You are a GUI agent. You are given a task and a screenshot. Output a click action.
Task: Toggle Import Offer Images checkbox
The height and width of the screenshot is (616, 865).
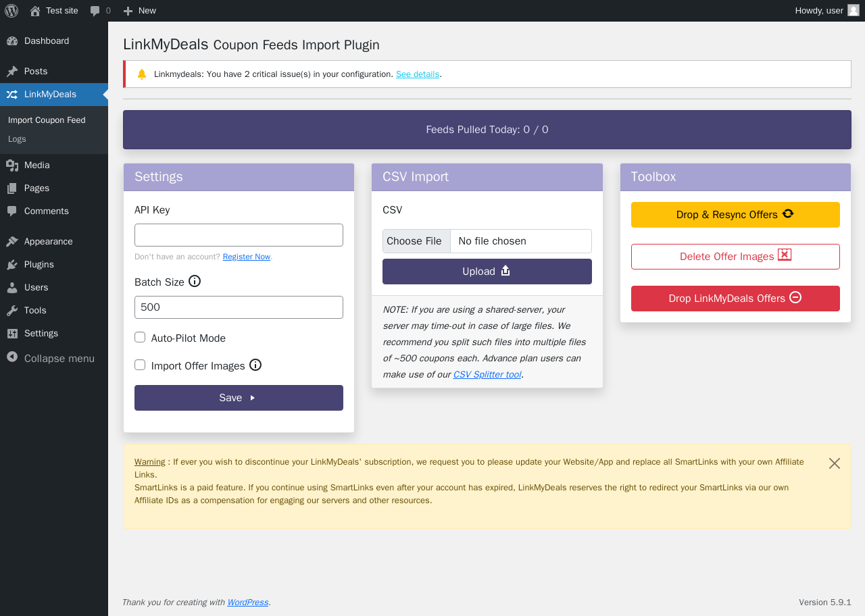pos(140,365)
